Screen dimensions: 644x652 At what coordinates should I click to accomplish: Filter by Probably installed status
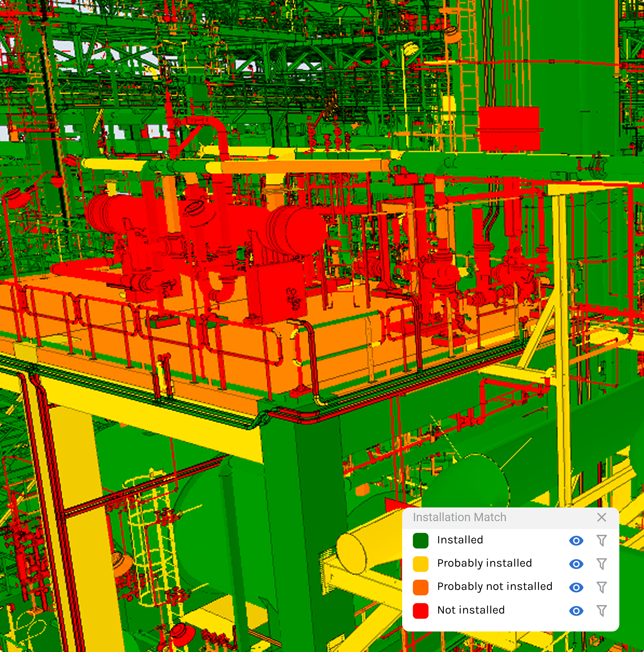click(x=601, y=564)
